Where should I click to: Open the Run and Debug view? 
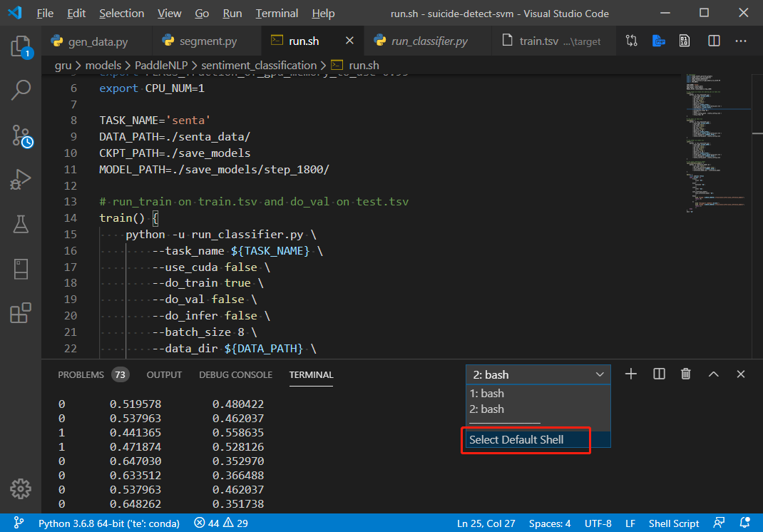click(x=21, y=180)
